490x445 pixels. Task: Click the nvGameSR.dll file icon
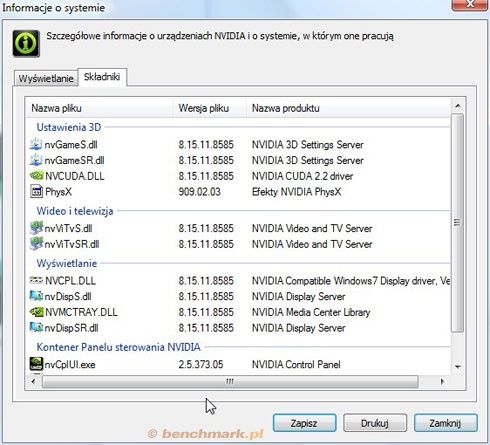36,160
